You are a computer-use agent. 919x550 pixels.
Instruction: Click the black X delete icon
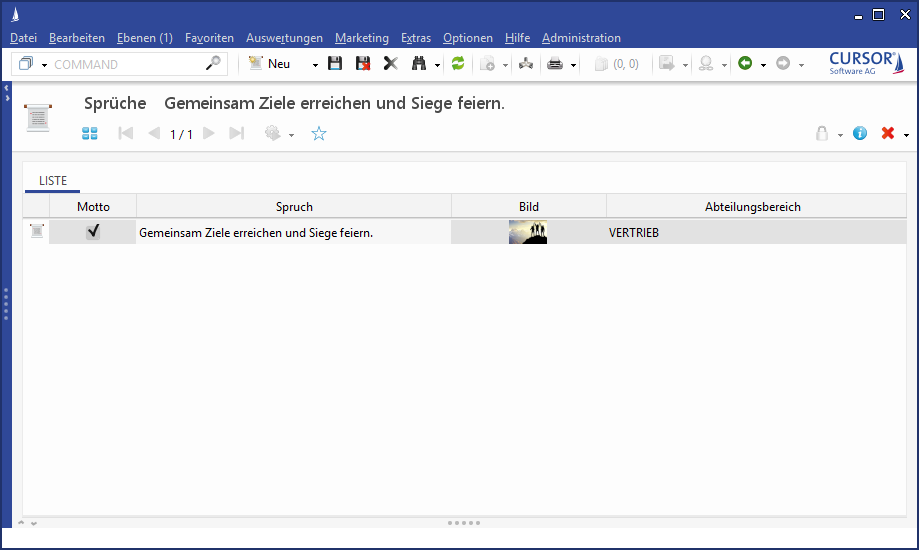pos(390,64)
